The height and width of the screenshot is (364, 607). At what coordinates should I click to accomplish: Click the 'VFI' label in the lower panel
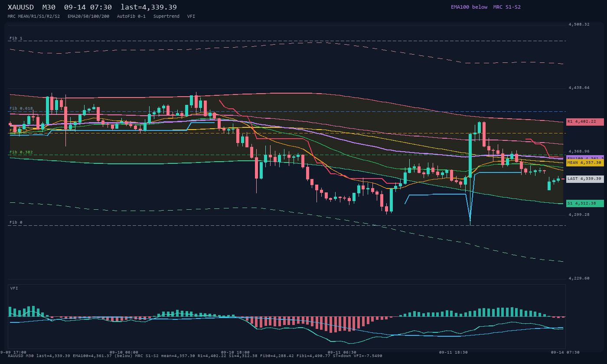pyautogui.click(x=14, y=288)
